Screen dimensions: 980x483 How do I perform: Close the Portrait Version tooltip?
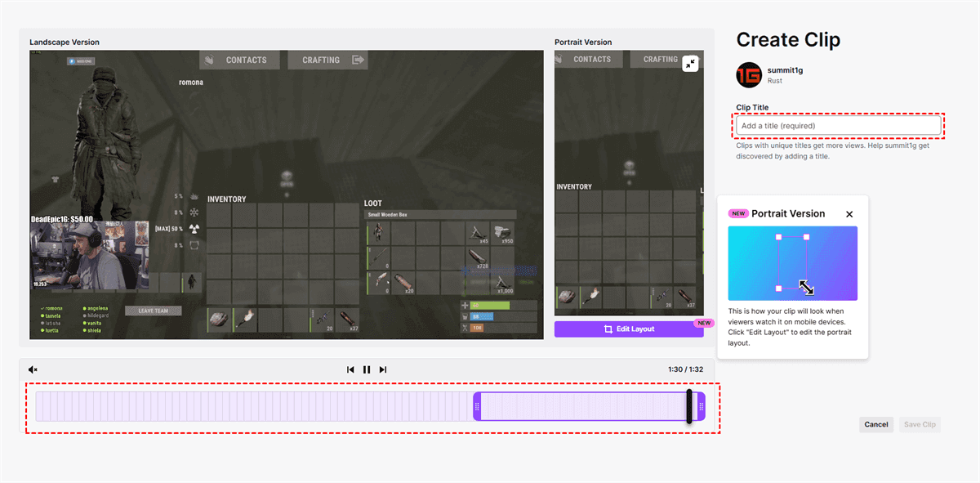[849, 214]
